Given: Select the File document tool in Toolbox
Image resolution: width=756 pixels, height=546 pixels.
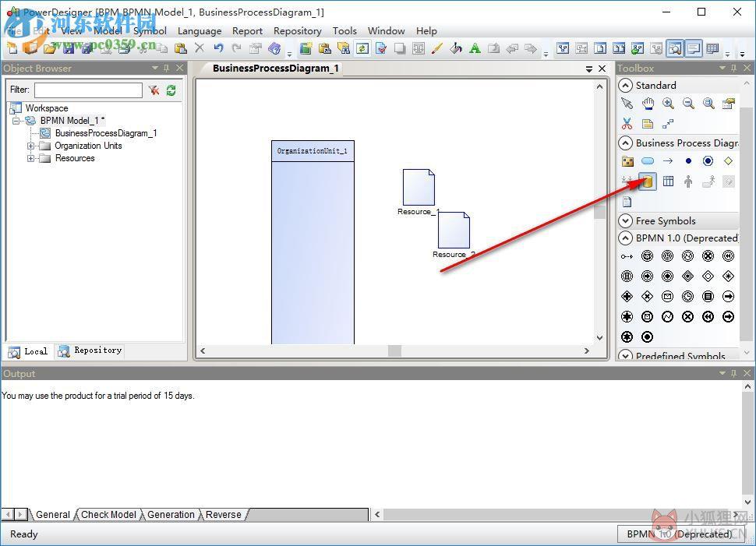Looking at the screenshot, I should click(627, 202).
